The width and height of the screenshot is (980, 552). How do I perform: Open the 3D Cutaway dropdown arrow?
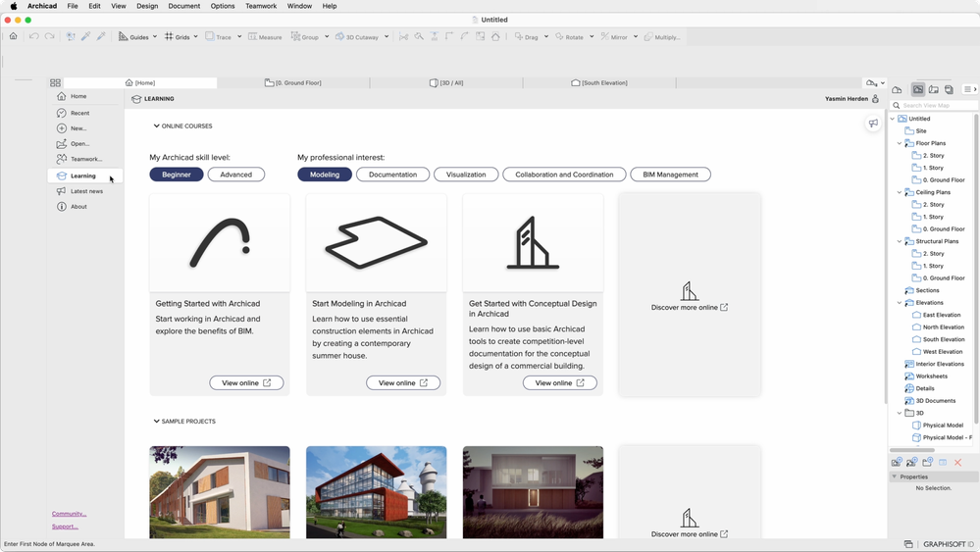[387, 36]
